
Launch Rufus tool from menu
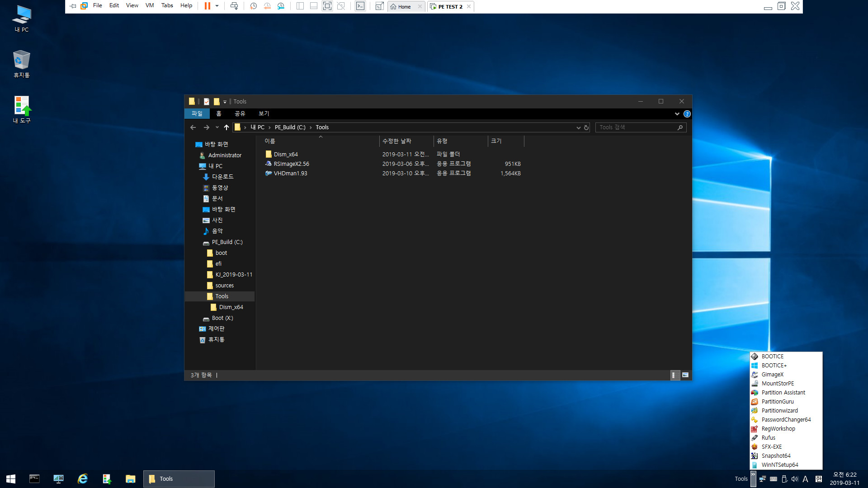point(768,437)
